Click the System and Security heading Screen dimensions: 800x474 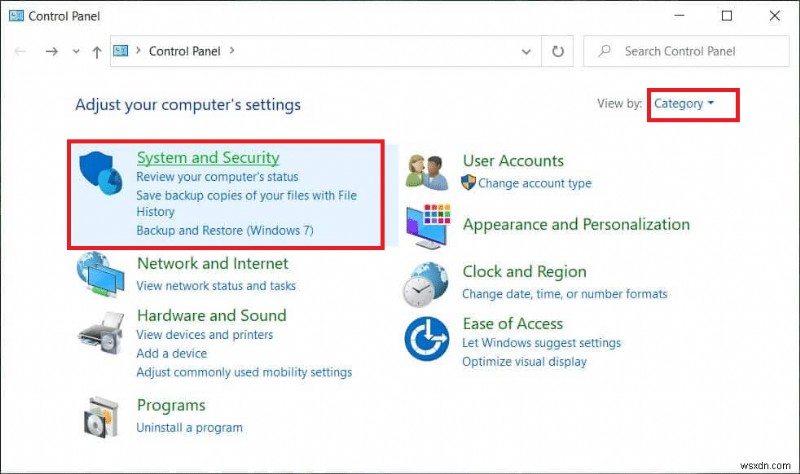pyautogui.click(x=208, y=158)
